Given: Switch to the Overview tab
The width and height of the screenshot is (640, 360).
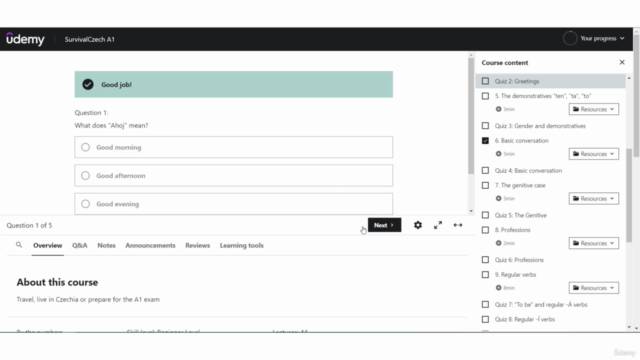Looking at the screenshot, I should pyautogui.click(x=47, y=245).
